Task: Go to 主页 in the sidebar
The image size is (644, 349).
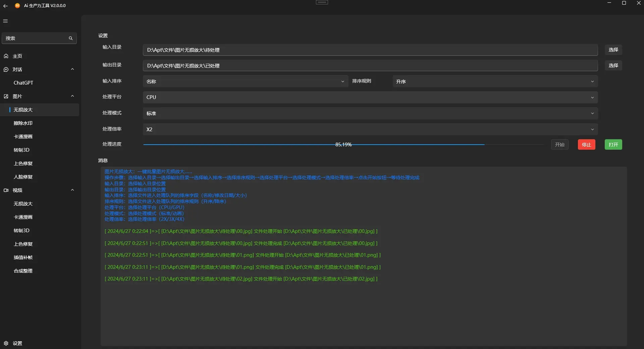Action: click(40, 56)
